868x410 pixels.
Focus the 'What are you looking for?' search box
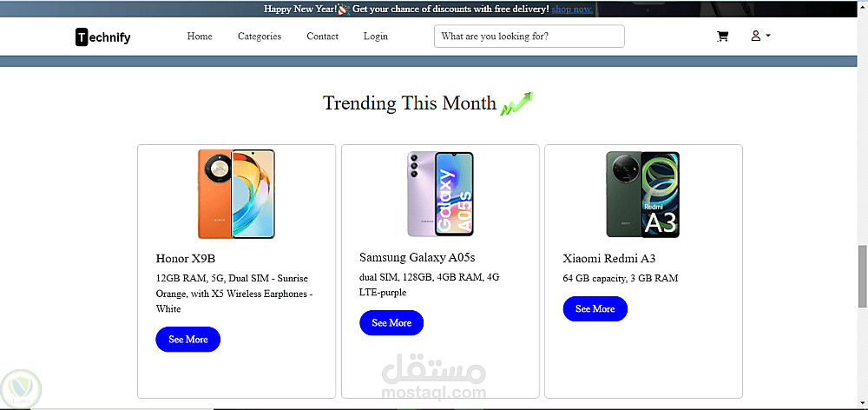coord(529,36)
